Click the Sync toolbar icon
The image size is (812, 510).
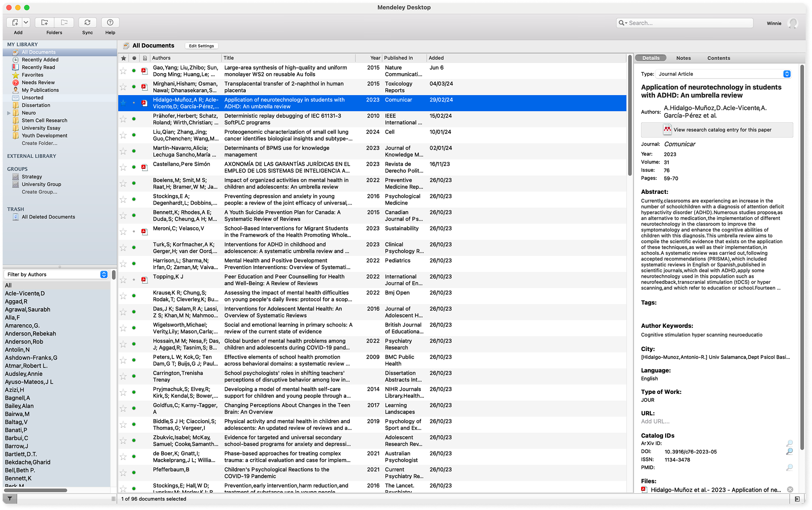(x=87, y=22)
